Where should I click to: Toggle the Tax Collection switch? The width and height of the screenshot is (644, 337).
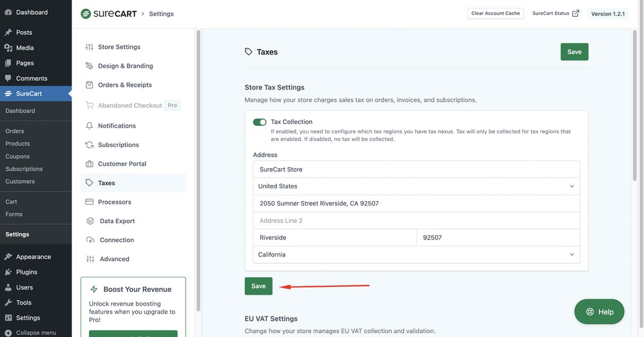click(260, 122)
